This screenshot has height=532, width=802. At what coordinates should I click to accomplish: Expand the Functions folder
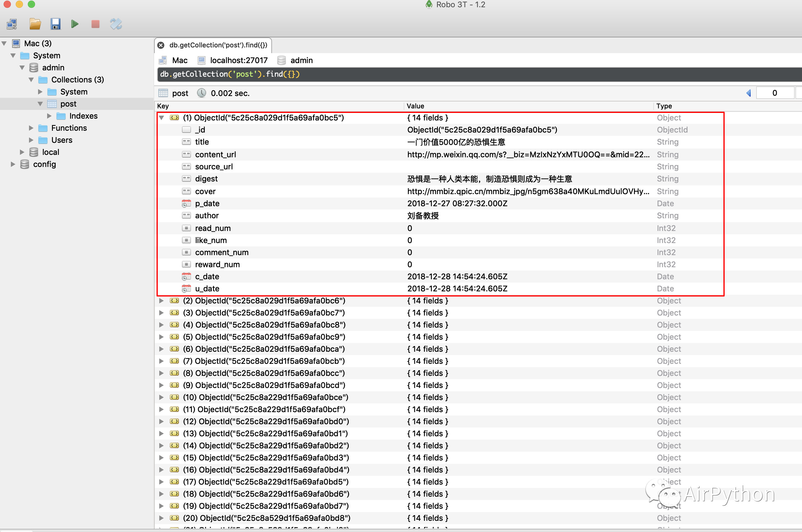coord(31,128)
